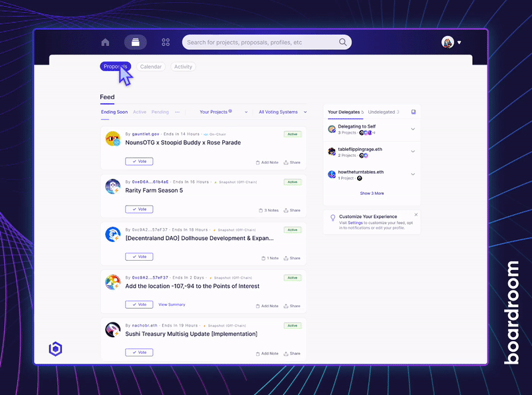Vote on Decentraland Dollhouse Development proposal
The image size is (532, 395).
pos(139,257)
